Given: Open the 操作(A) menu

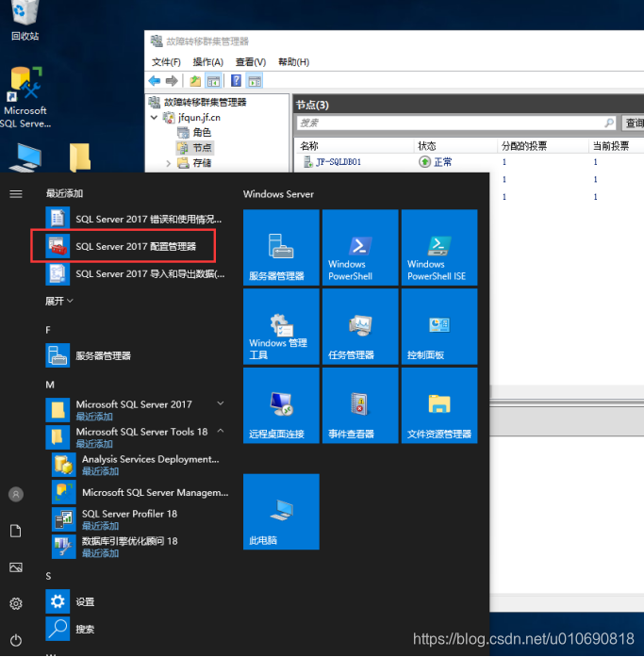Looking at the screenshot, I should [x=207, y=62].
